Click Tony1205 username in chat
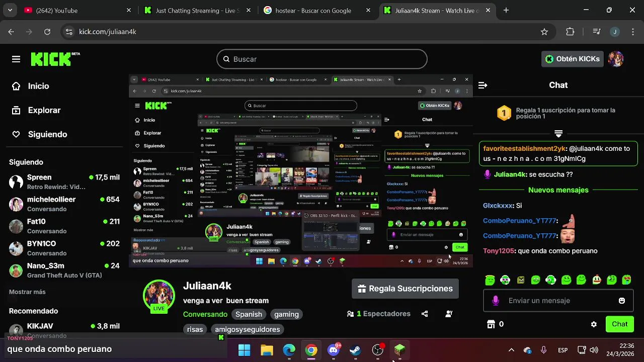Viewport: 644px width, 362px height. [498, 251]
